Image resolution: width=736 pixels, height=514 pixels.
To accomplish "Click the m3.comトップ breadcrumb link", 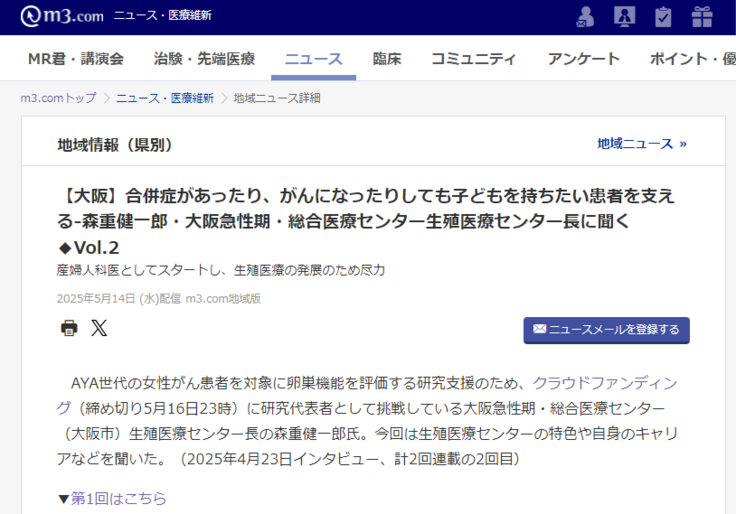I will pyautogui.click(x=58, y=98).
